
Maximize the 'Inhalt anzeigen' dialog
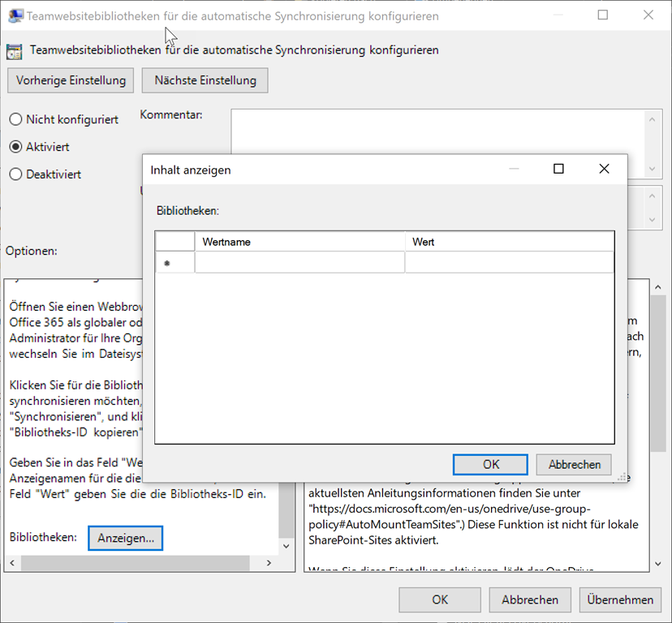click(558, 169)
